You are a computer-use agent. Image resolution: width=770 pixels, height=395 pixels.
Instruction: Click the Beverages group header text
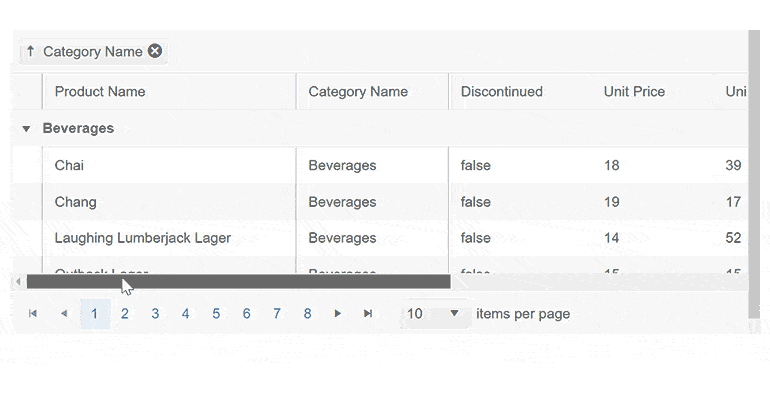click(78, 128)
